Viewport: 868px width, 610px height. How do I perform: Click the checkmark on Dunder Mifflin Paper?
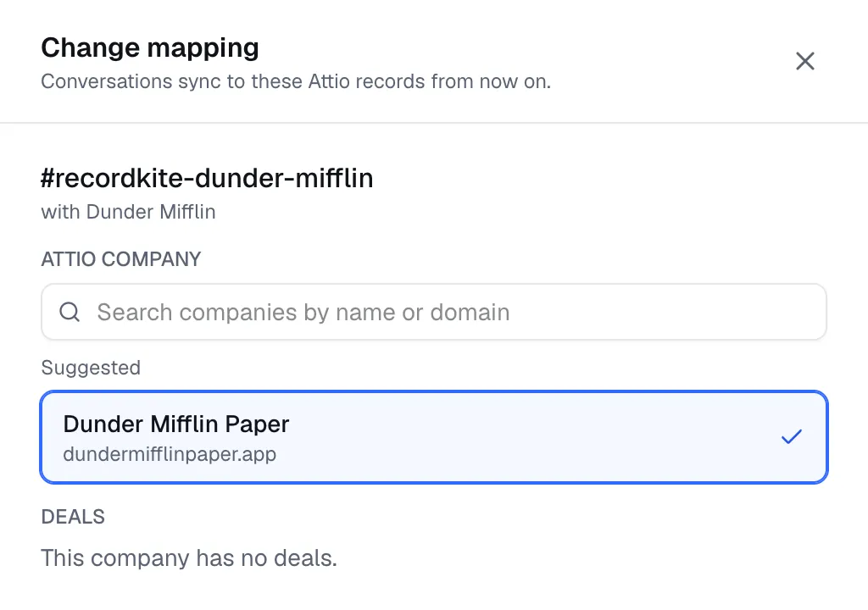pyautogui.click(x=792, y=436)
